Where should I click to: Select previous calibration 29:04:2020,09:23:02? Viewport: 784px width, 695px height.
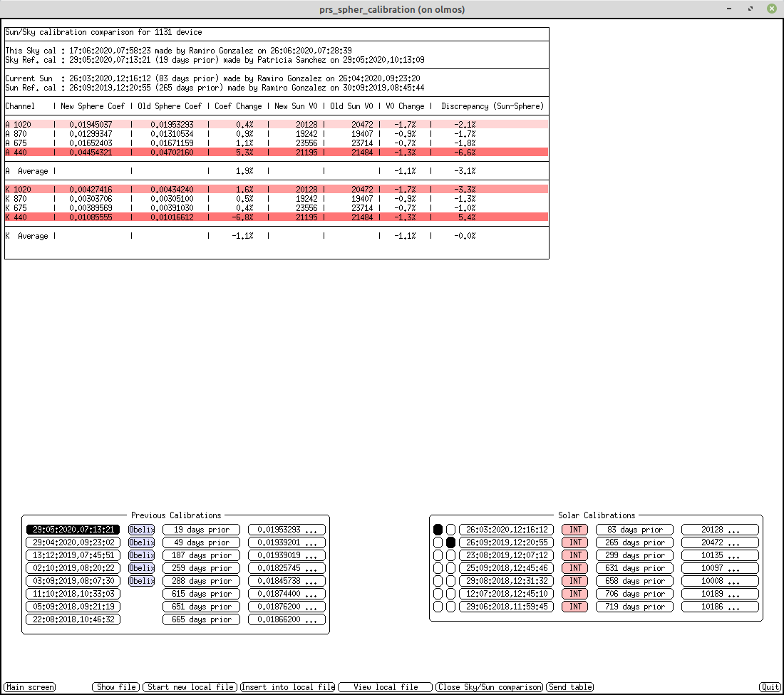click(73, 542)
